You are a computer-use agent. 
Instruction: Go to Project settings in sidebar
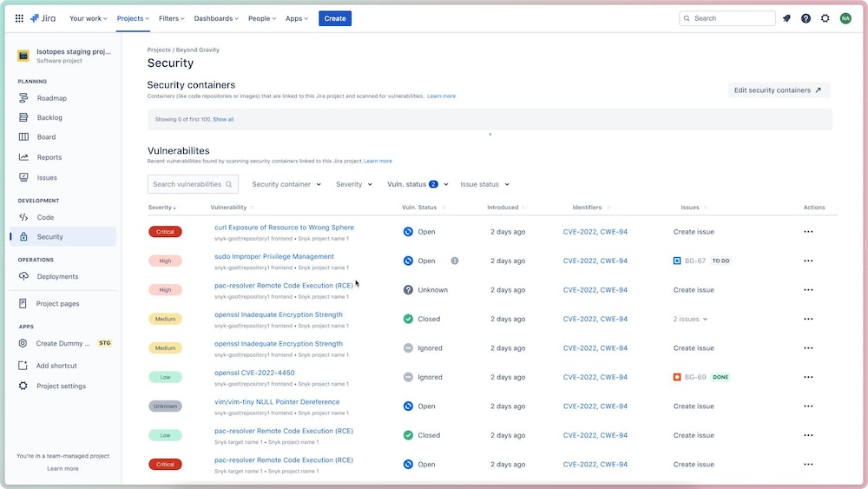(61, 386)
